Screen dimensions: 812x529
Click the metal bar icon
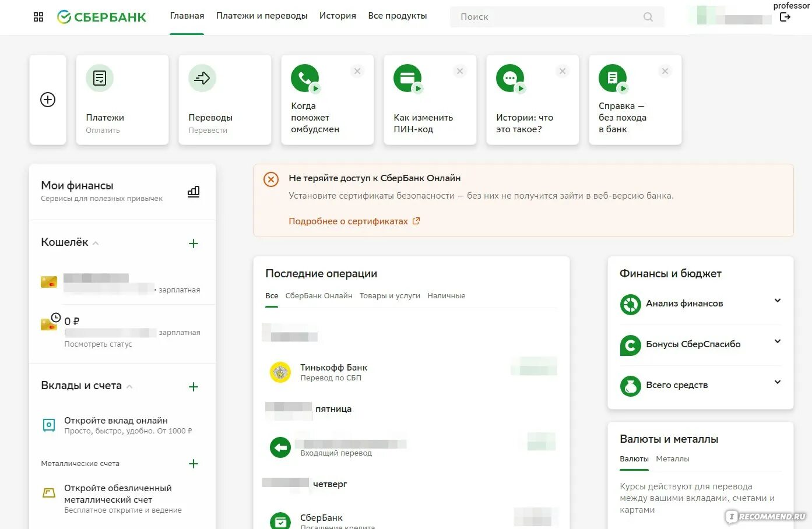tap(49, 493)
